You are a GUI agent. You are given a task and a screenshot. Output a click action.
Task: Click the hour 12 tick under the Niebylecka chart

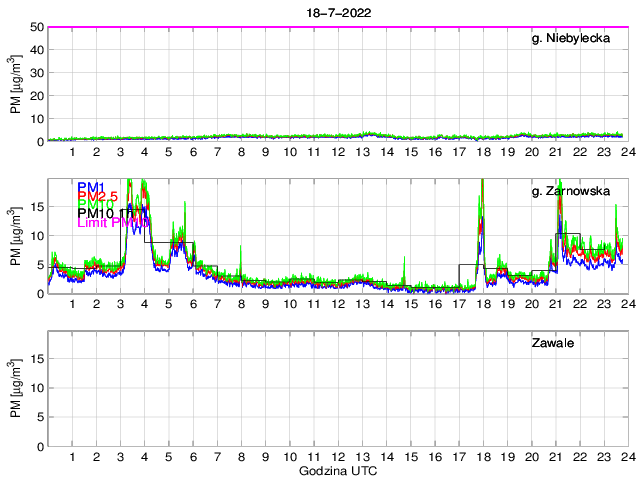point(338,152)
